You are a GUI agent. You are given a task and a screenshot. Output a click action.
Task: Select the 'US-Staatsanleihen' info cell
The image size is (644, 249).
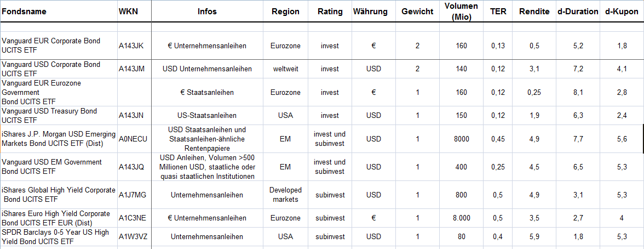(207, 116)
